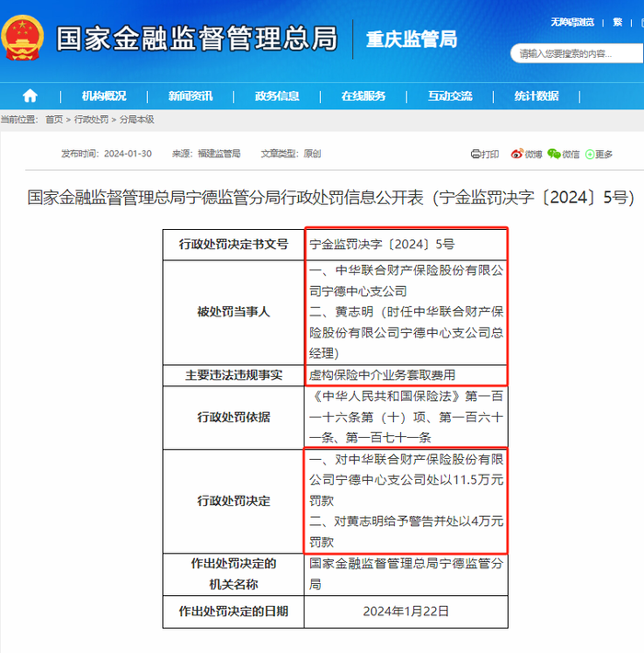Click 行政处罚 breadcrumb link
The image size is (644, 653).
coord(91,120)
